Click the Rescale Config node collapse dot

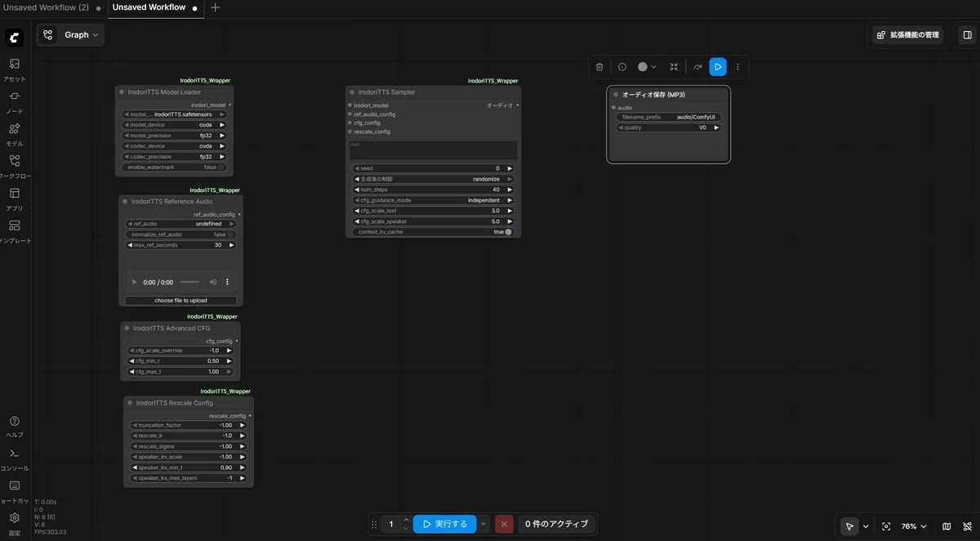point(130,403)
